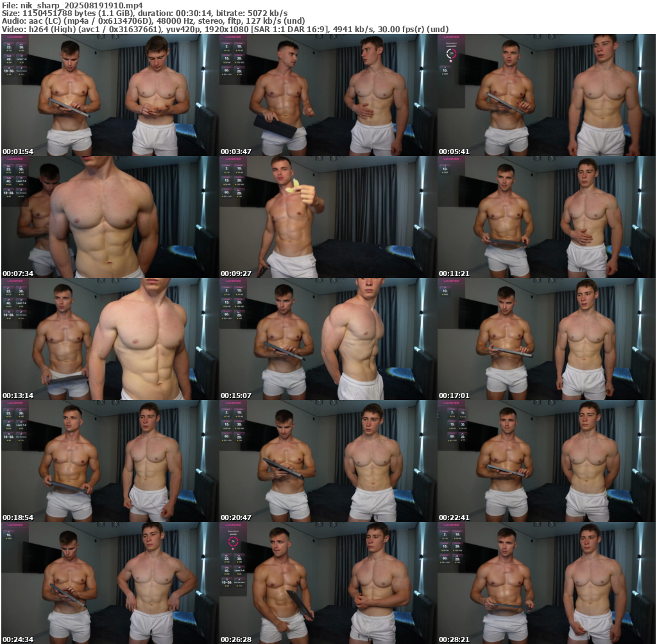The height and width of the screenshot is (644, 657).
Task: Select the thumbnail stamped 00:20:47
Action: point(328,461)
